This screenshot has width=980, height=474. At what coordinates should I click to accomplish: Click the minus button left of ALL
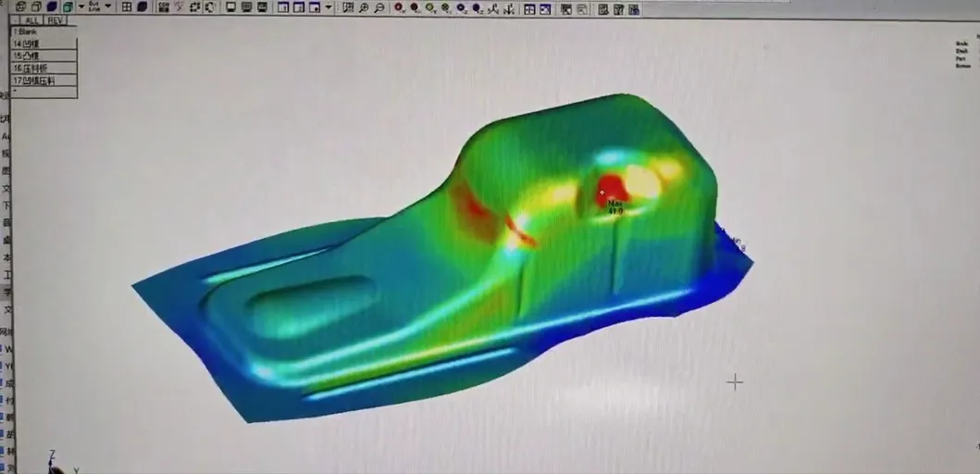point(16,20)
